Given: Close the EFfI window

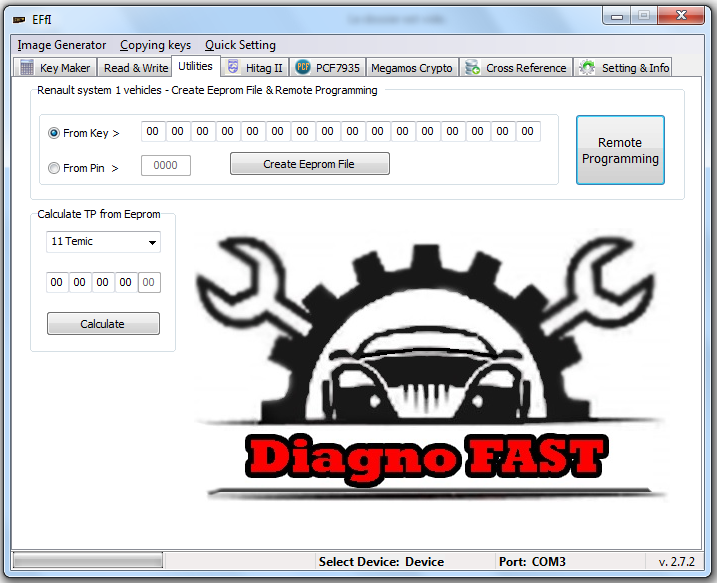Looking at the screenshot, I should pos(681,16).
